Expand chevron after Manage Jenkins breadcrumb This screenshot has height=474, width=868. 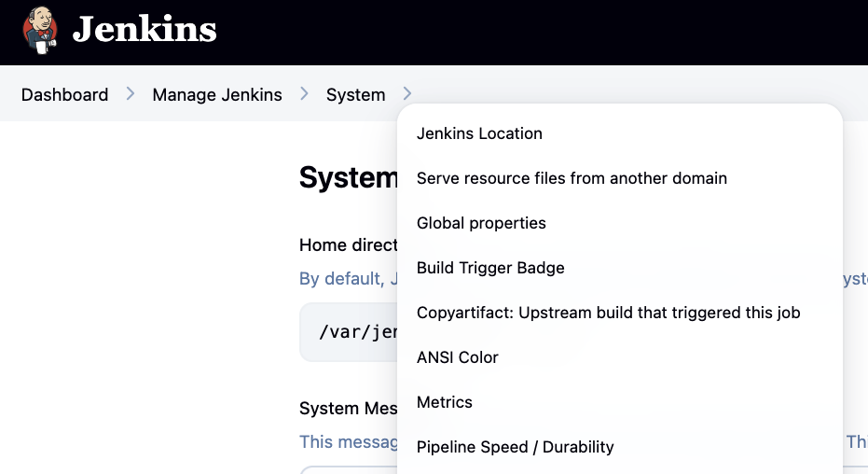click(x=304, y=93)
